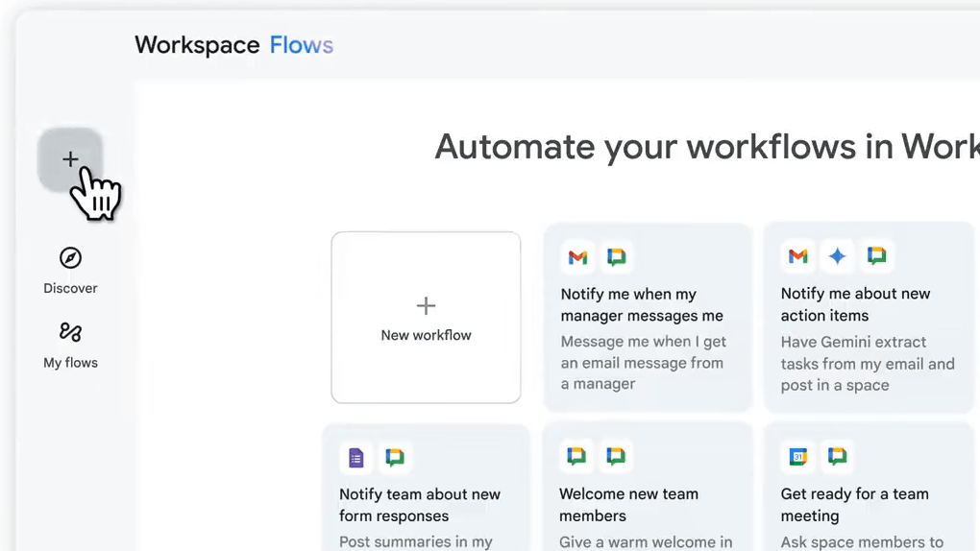Click Chat icon in form responses card
The image size is (980, 551).
click(395, 458)
